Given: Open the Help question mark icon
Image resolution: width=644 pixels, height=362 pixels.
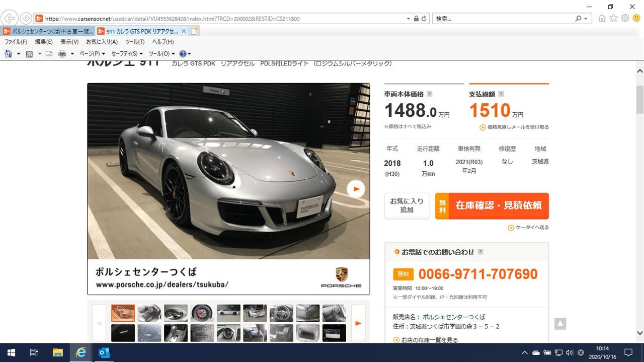Looking at the screenshot, I should [x=183, y=53].
